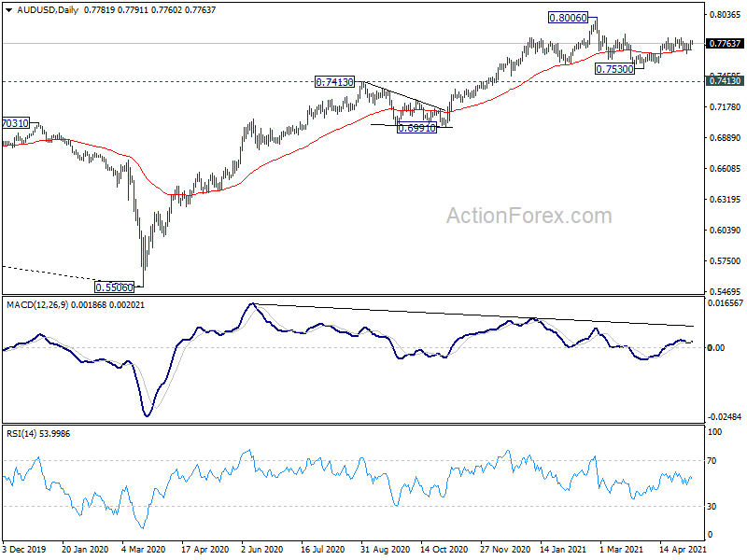Click the 0.80365 top price axis label
This screenshot has height=560, width=747.
point(726,15)
